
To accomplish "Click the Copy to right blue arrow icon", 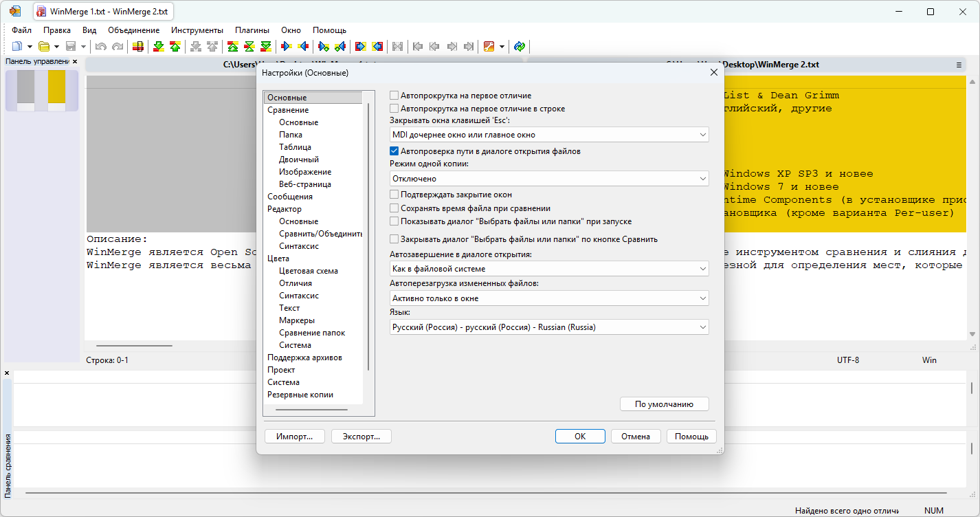I will pyautogui.click(x=287, y=46).
